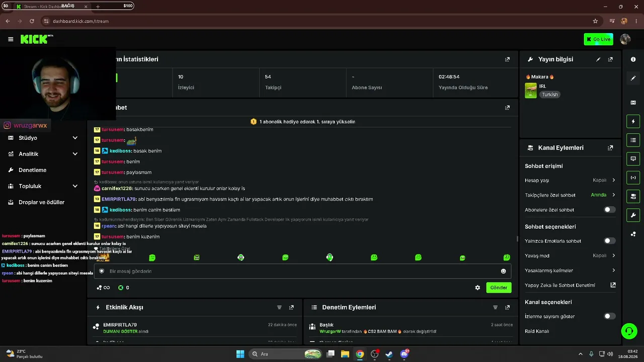The width and height of the screenshot is (644, 362).
Task: Reload the dashboard page
Action: click(x=32, y=21)
